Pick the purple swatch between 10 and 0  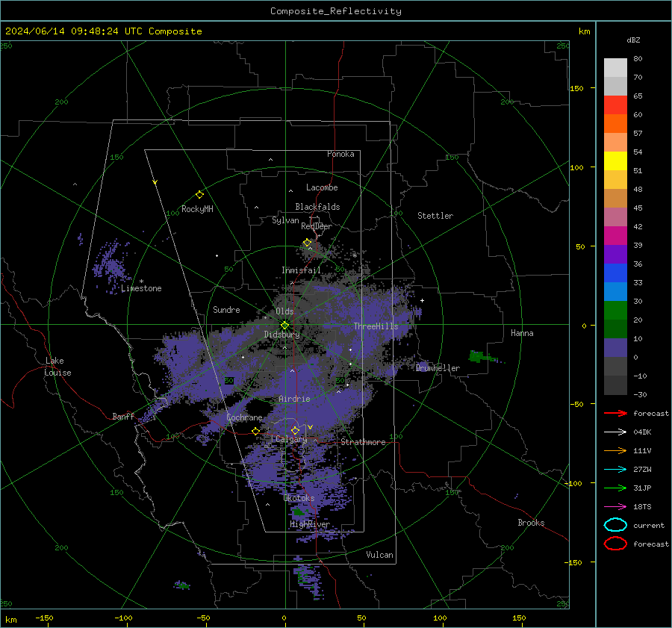(615, 348)
